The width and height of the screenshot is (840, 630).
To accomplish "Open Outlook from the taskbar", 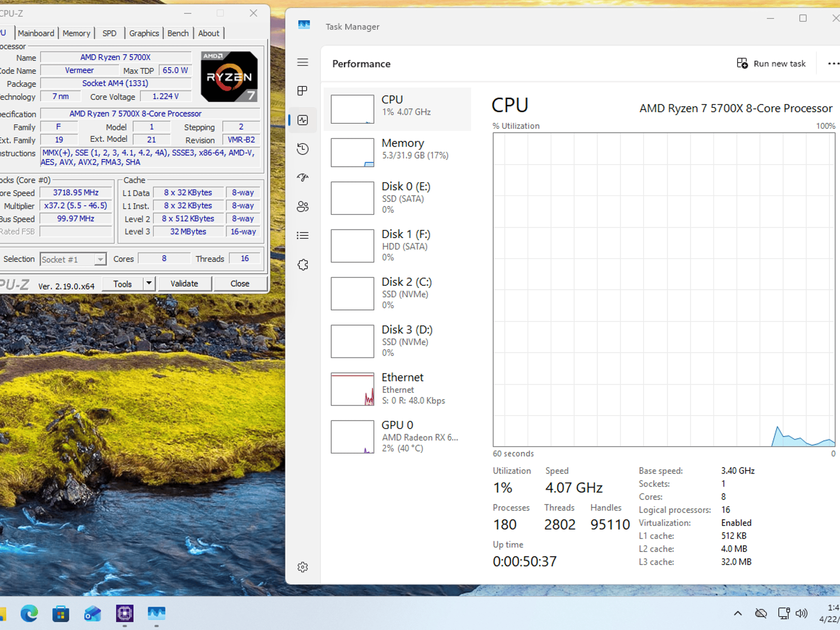I will point(93,614).
